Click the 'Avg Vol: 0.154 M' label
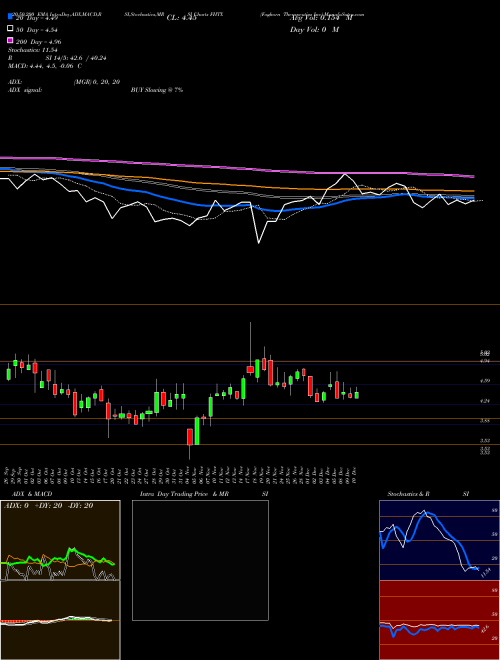The height and width of the screenshot is (660, 500). (x=321, y=18)
